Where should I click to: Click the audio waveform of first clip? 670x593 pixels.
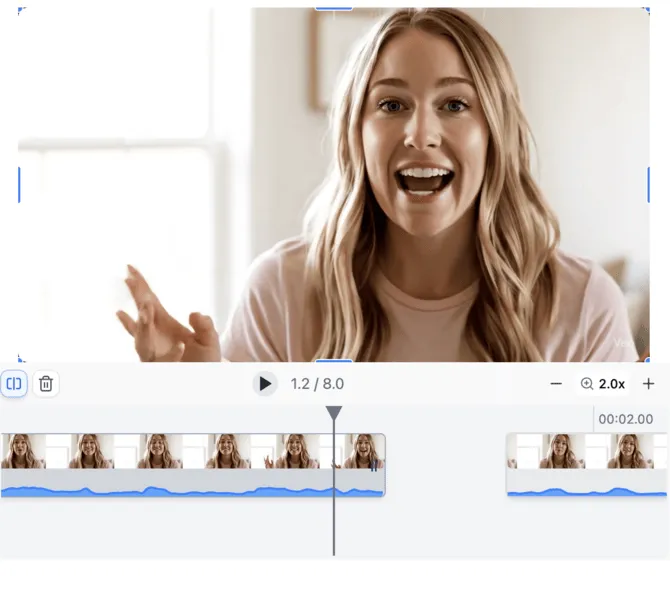pyautogui.click(x=193, y=491)
